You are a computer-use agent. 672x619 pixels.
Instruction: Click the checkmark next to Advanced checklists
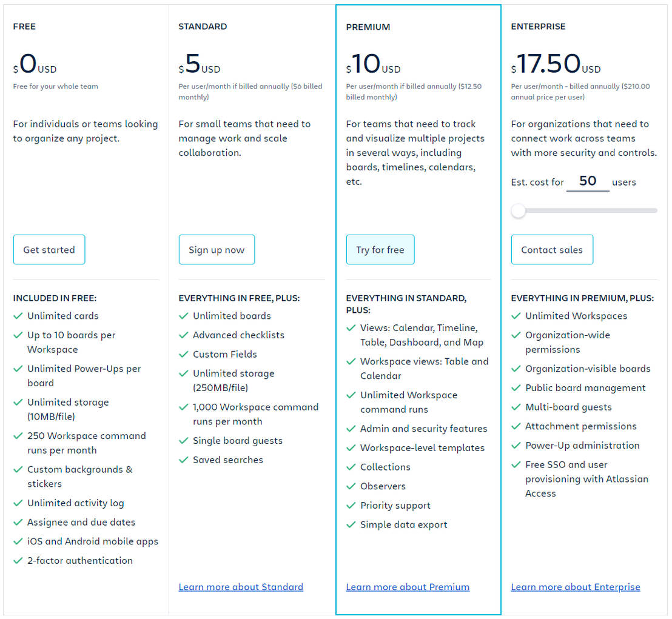tap(184, 335)
